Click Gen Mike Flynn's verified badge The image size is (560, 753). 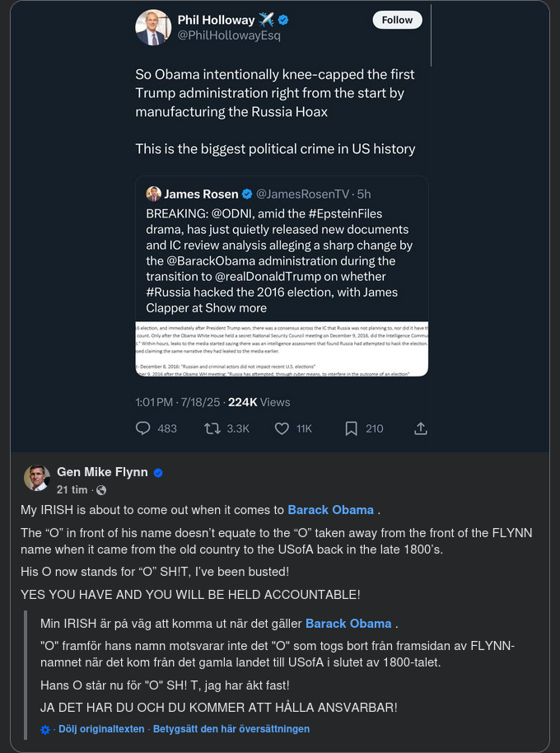click(158, 473)
